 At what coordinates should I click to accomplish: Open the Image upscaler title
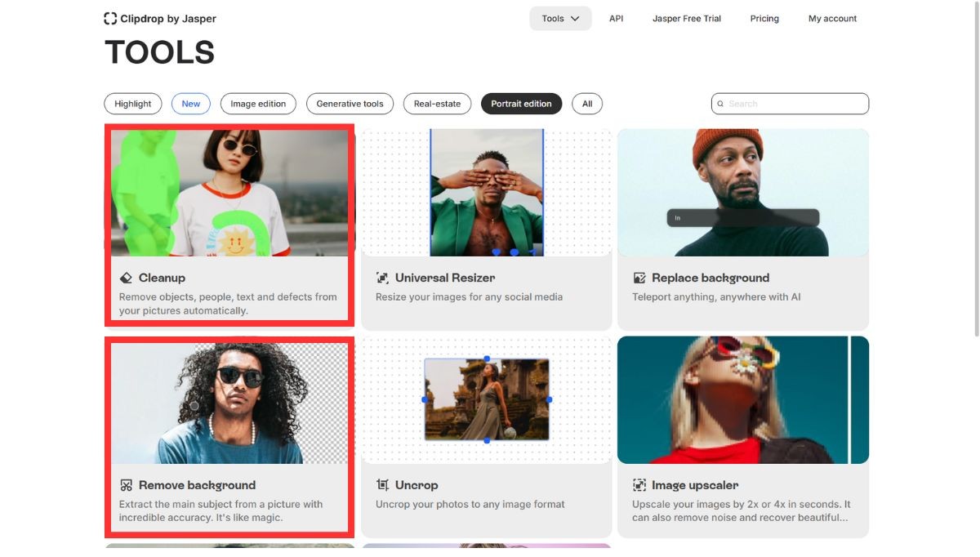[x=695, y=485]
